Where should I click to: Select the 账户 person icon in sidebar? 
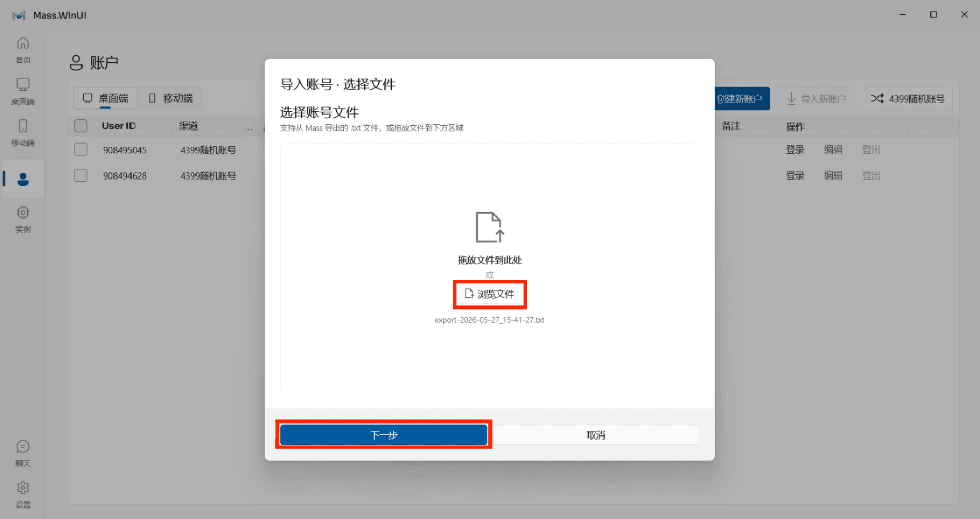(23, 180)
